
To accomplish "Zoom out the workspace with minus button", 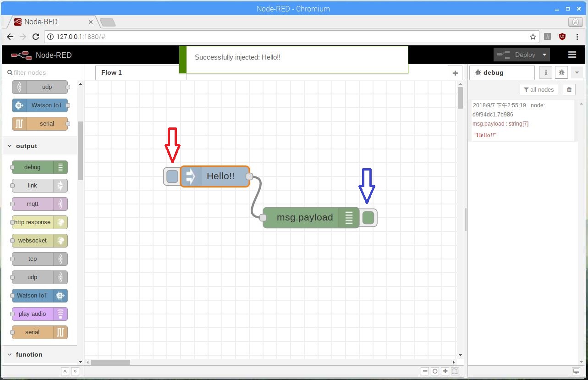I will 425,371.
